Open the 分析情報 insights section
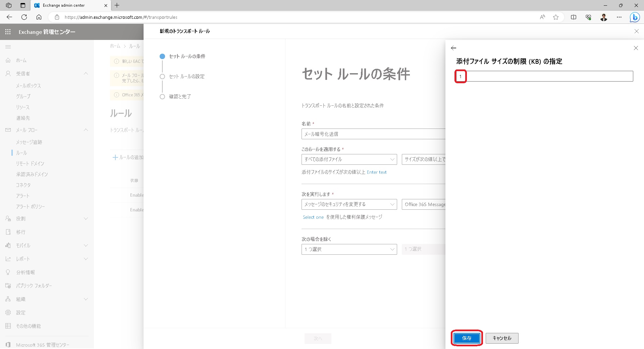Screen dimensions: 644x349 (x=25, y=272)
